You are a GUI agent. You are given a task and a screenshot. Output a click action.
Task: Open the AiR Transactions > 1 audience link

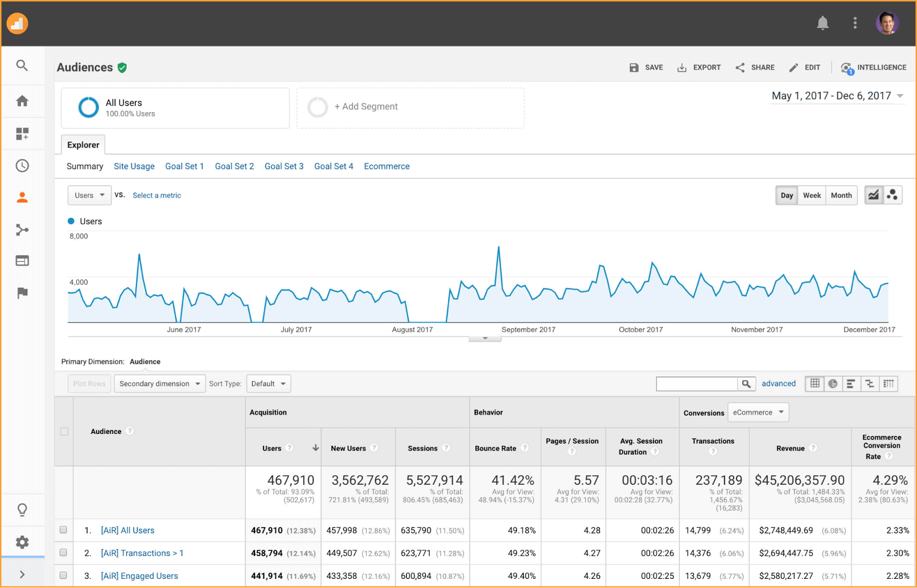[142, 553]
